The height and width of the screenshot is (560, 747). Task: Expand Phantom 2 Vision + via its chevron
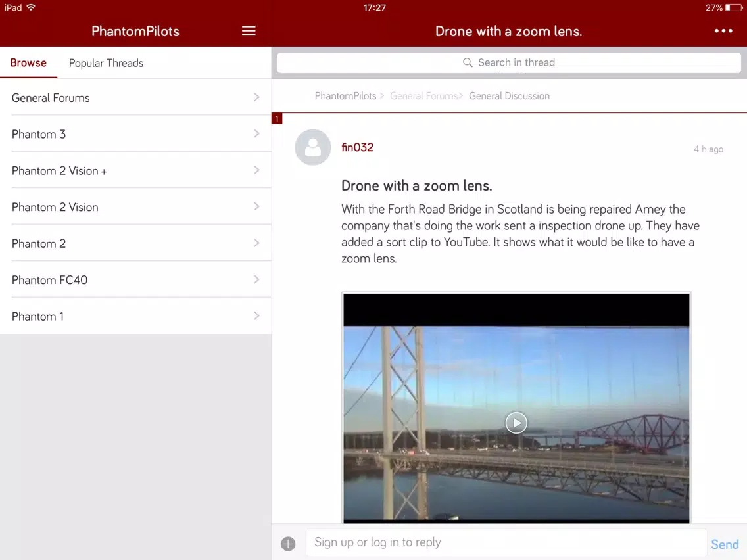[x=256, y=170]
